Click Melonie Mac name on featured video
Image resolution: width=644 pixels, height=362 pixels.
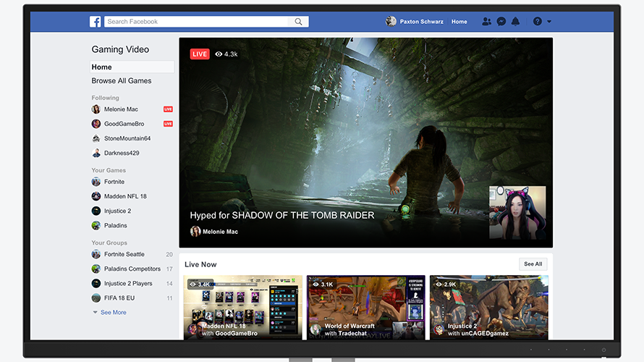click(x=220, y=232)
